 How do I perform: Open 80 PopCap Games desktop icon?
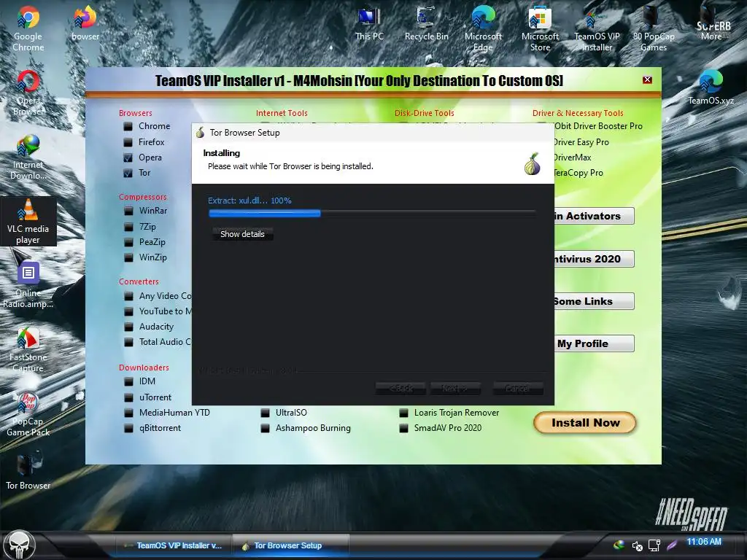(654, 28)
